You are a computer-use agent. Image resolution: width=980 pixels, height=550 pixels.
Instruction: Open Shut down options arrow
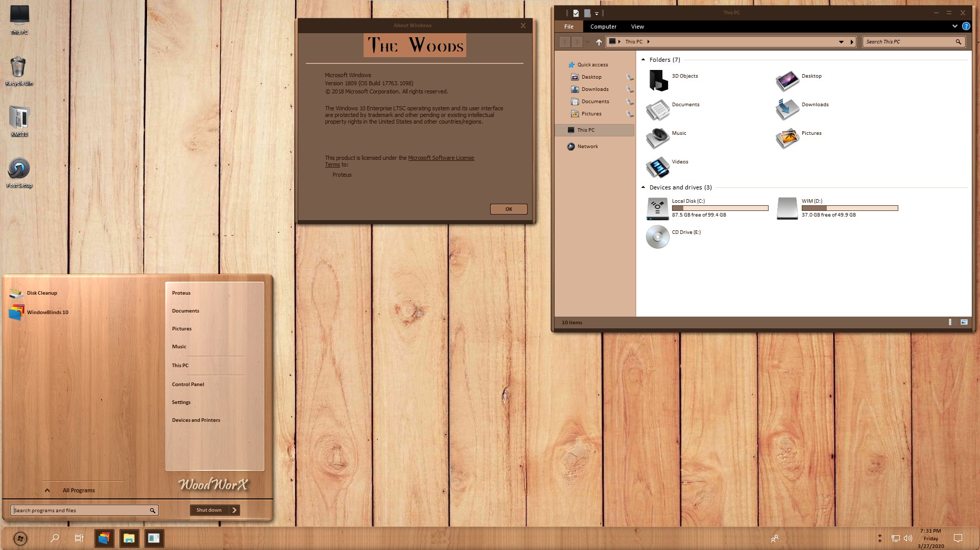click(234, 510)
